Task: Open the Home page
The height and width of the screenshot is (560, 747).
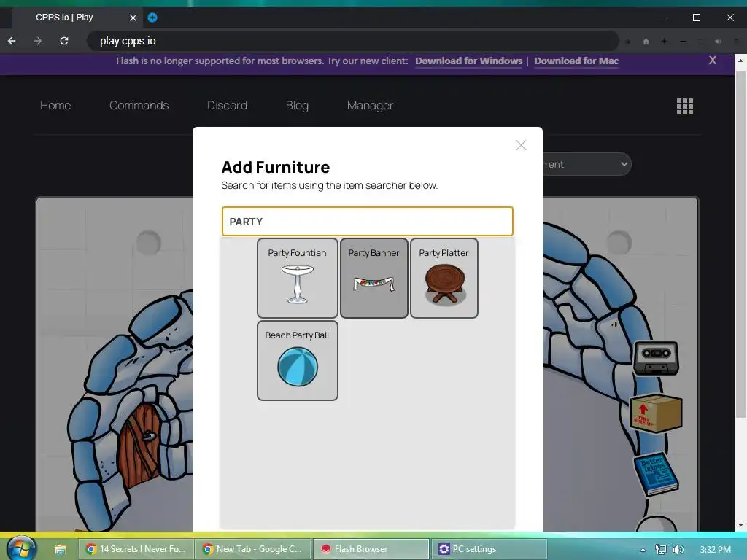Action: tap(55, 105)
